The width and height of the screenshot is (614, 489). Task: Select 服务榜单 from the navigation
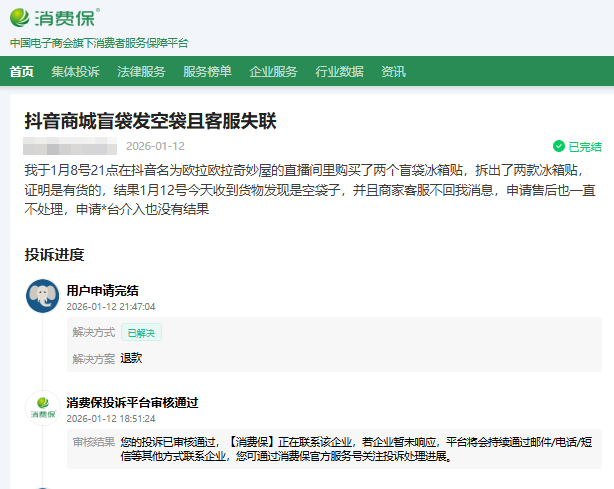point(207,71)
